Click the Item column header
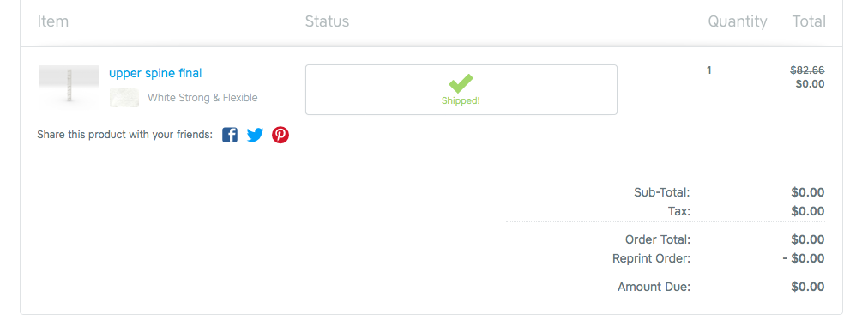The height and width of the screenshot is (333, 868). click(x=53, y=21)
